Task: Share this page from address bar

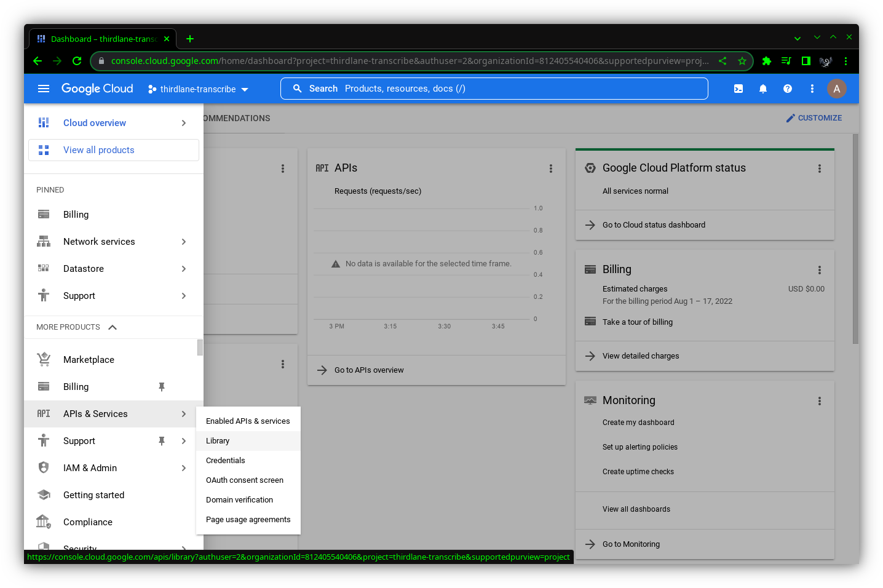Action: click(x=723, y=61)
